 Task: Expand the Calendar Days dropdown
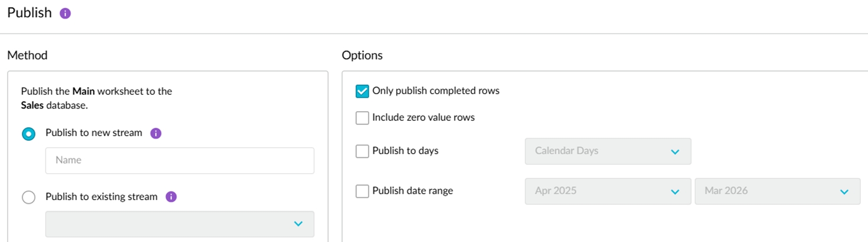coord(607,151)
